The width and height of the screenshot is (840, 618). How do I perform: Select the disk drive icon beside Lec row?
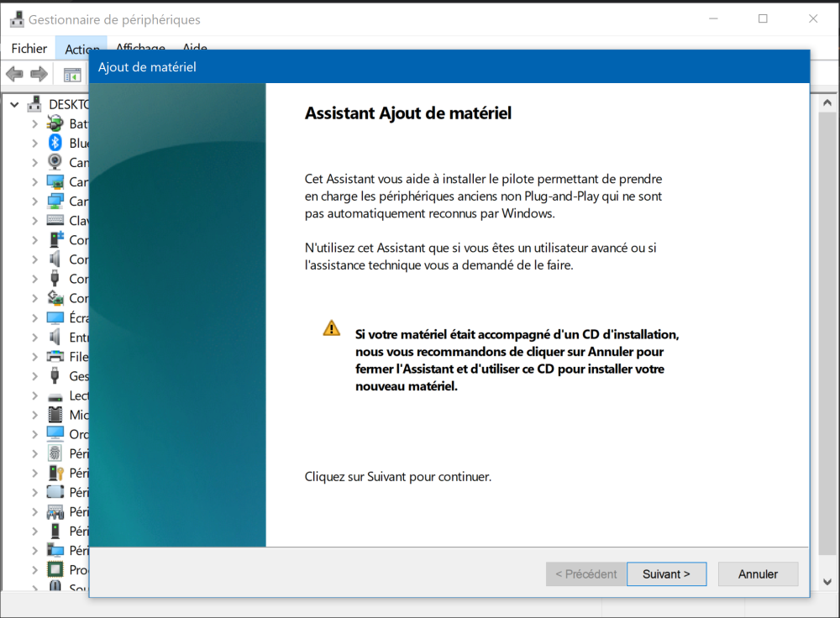[55, 397]
